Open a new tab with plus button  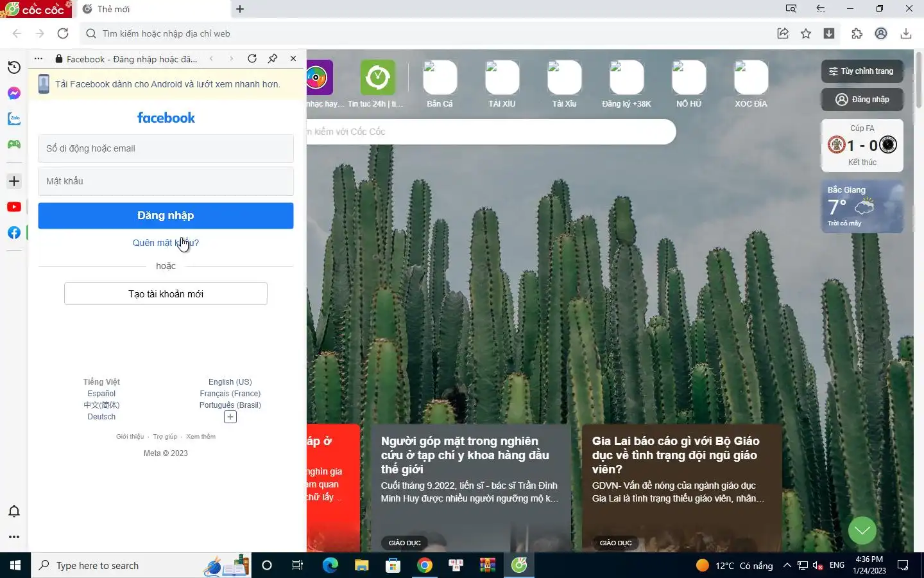[x=240, y=9]
